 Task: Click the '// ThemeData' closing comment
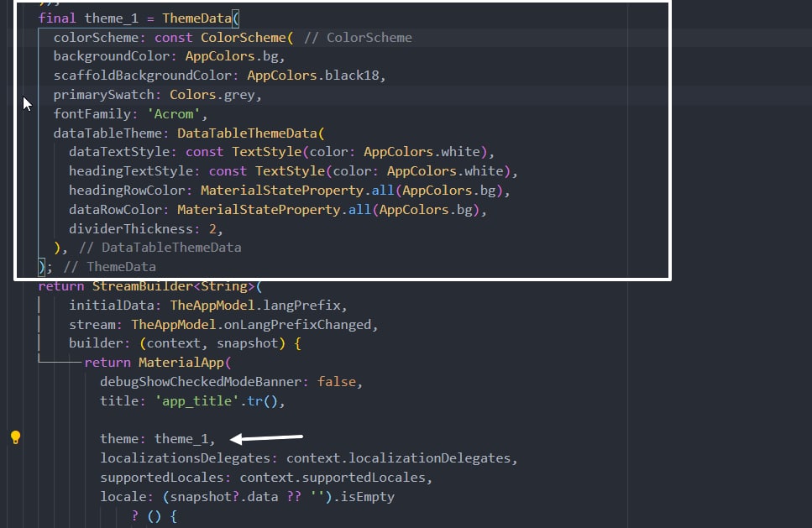(x=109, y=267)
